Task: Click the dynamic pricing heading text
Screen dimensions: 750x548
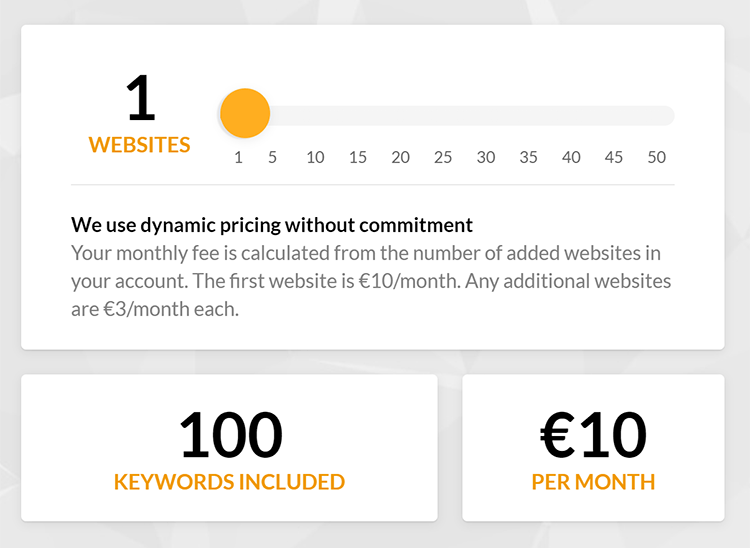Action: point(272,225)
